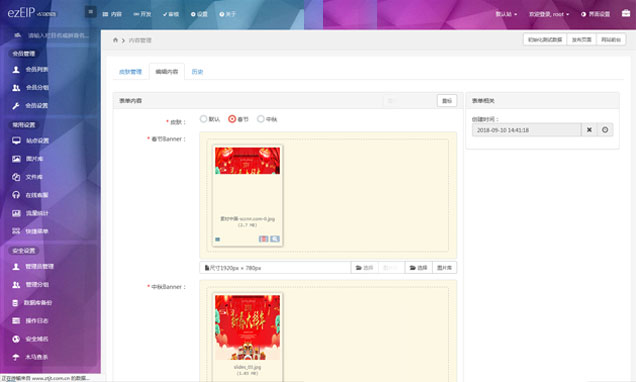Click the 初始化测试数据 button

(545, 40)
